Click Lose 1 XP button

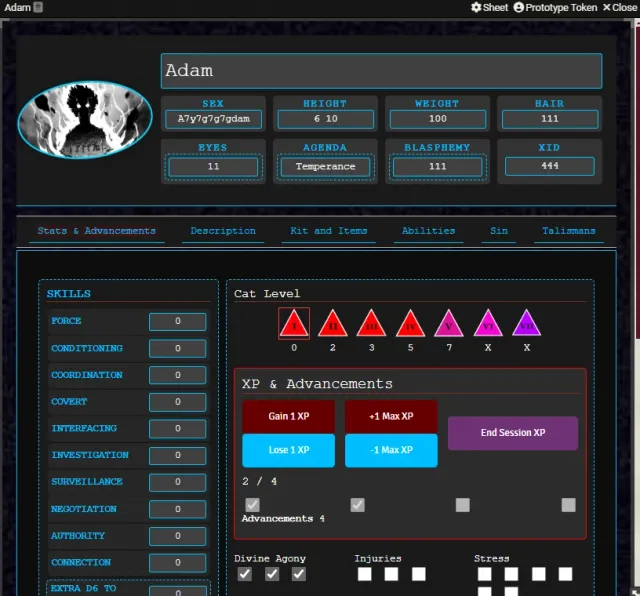[x=289, y=450]
